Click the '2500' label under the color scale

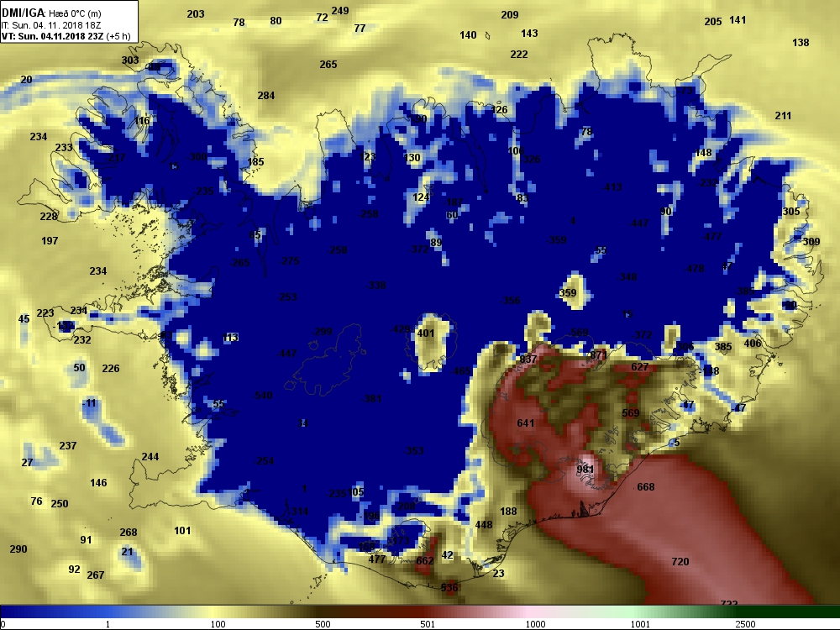click(x=745, y=624)
